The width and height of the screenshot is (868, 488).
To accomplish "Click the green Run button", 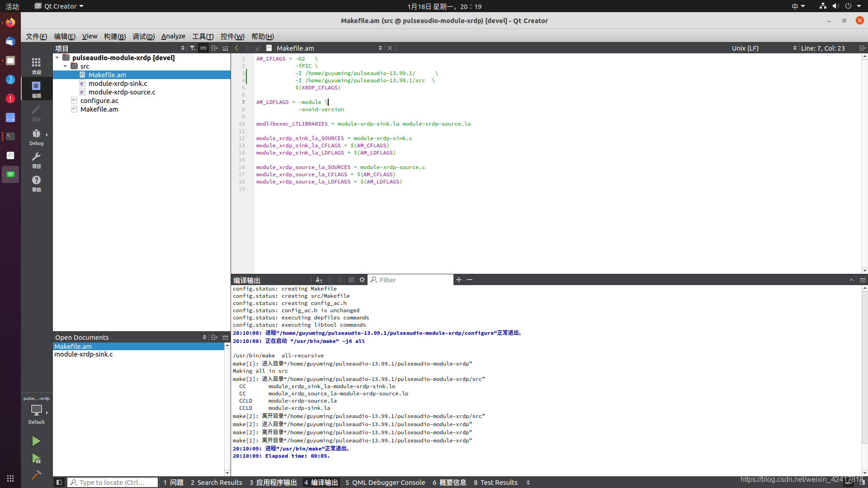I will click(x=36, y=441).
